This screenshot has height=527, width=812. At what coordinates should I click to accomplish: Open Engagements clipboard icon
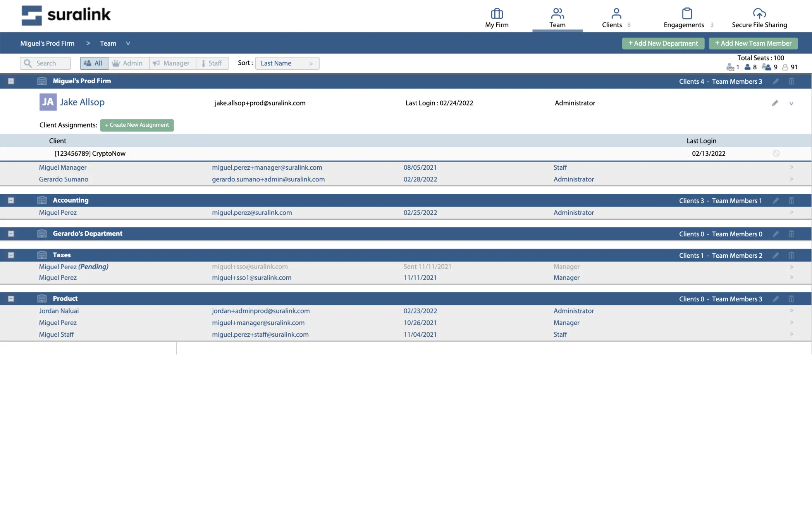(x=687, y=14)
